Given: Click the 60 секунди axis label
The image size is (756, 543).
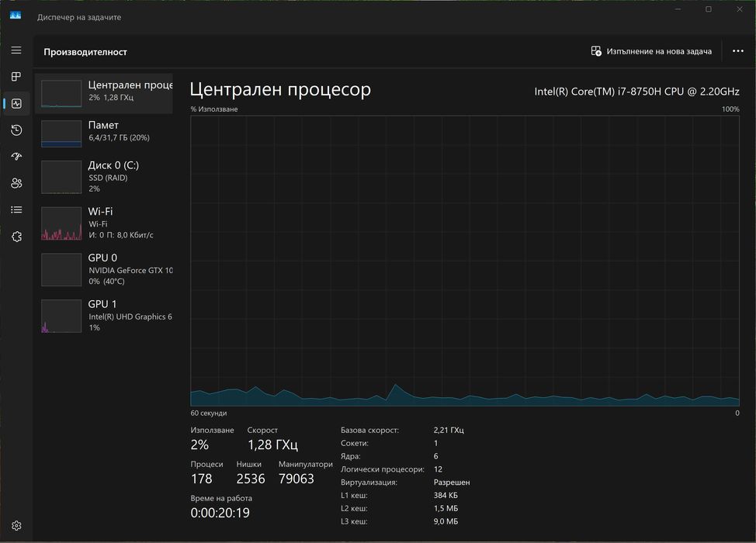Looking at the screenshot, I should 208,413.
